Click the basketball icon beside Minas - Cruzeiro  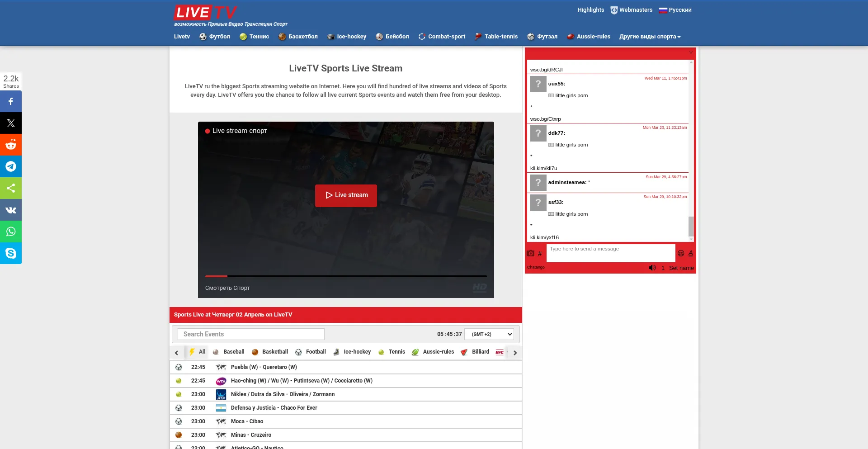coord(179,435)
